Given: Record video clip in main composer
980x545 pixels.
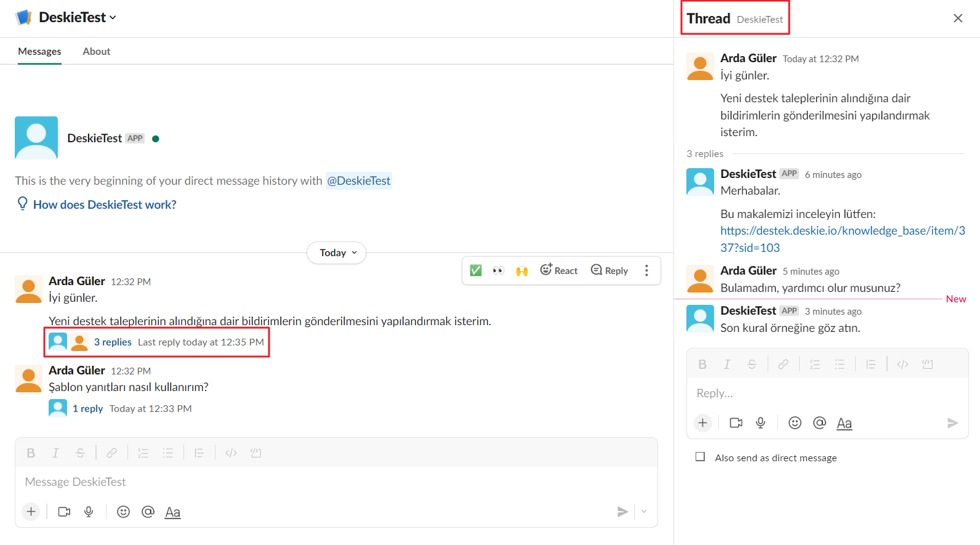Looking at the screenshot, I should pyautogui.click(x=64, y=512).
